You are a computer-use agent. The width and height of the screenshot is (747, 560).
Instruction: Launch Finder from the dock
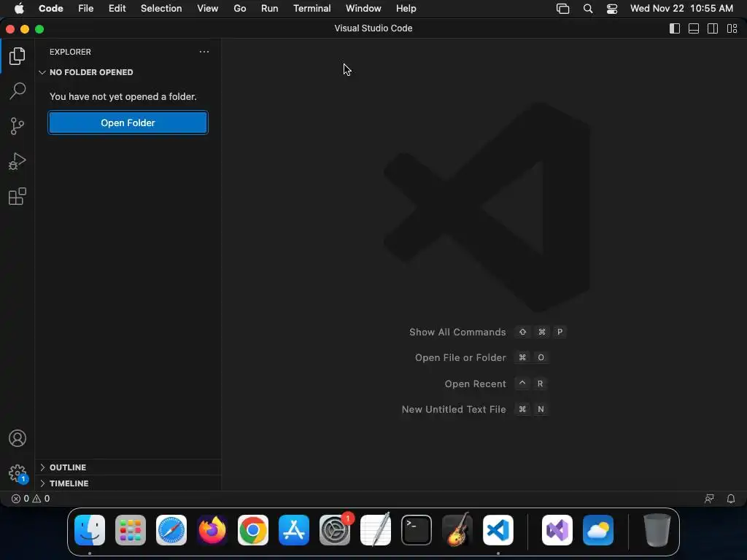[90, 530]
